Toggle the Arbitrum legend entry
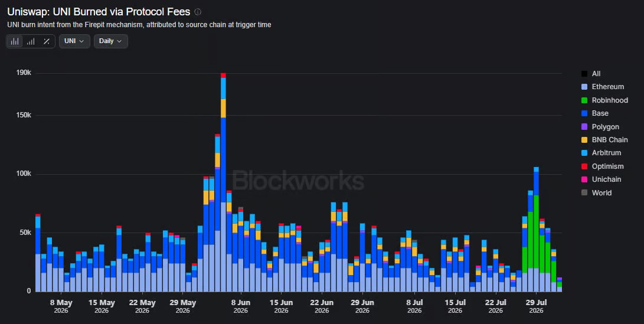Screen dimensions: 644x324 [x=601, y=153]
